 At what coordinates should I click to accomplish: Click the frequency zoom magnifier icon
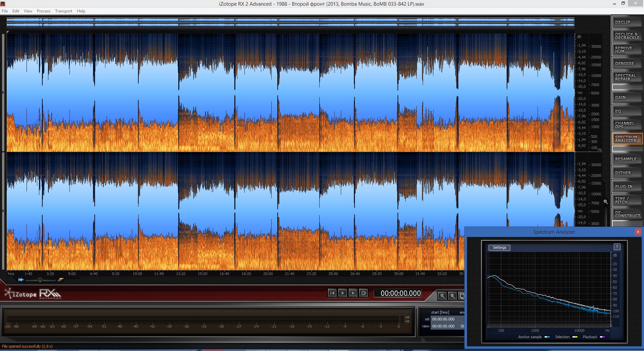(605, 202)
